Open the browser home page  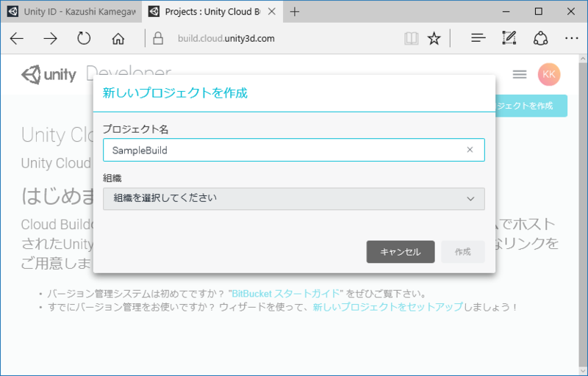pos(118,39)
